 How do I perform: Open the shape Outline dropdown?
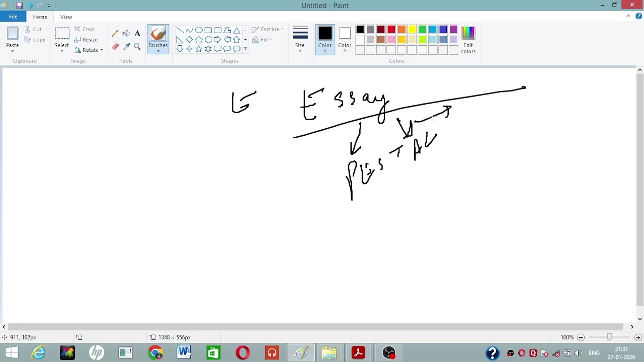(x=268, y=29)
